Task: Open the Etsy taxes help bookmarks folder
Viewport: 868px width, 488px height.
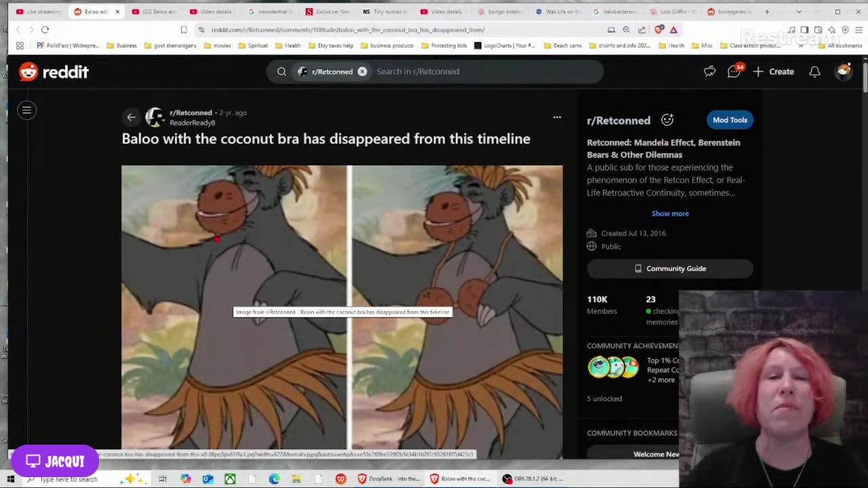Action: pyautogui.click(x=330, y=45)
